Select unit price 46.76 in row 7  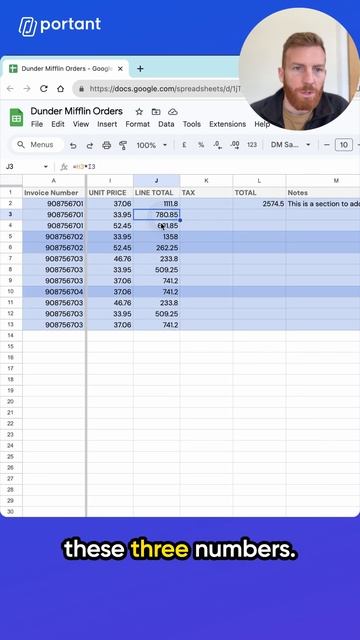(110, 259)
